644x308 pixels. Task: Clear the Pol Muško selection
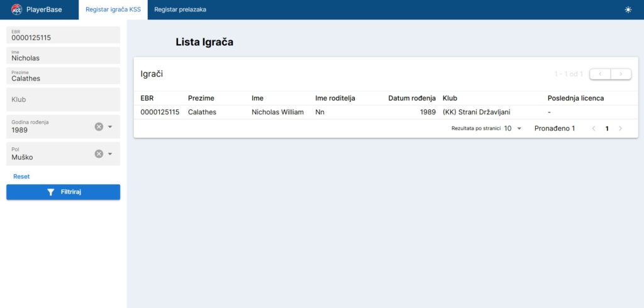coord(99,154)
